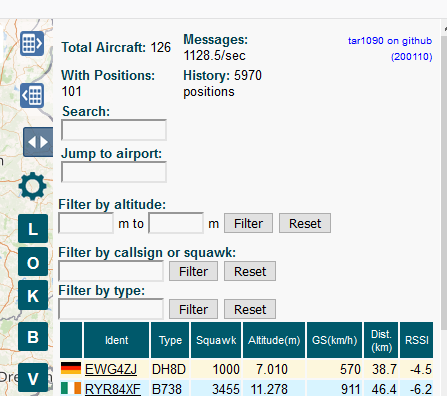Sort table by Squawk column header
447x396 pixels.
pos(216,340)
